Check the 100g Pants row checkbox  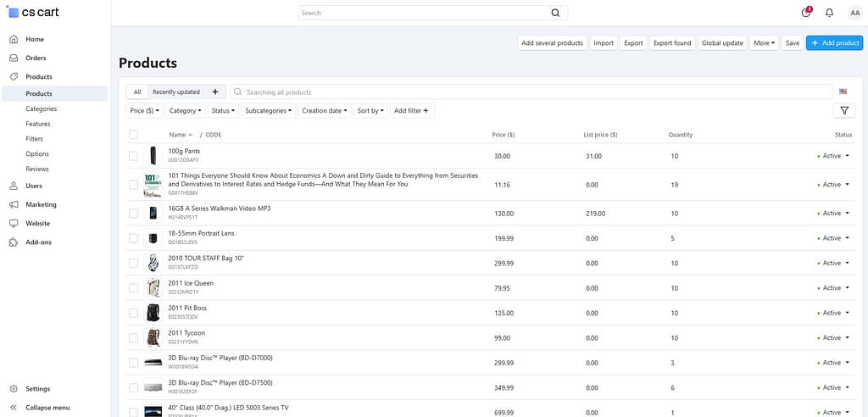coord(133,156)
